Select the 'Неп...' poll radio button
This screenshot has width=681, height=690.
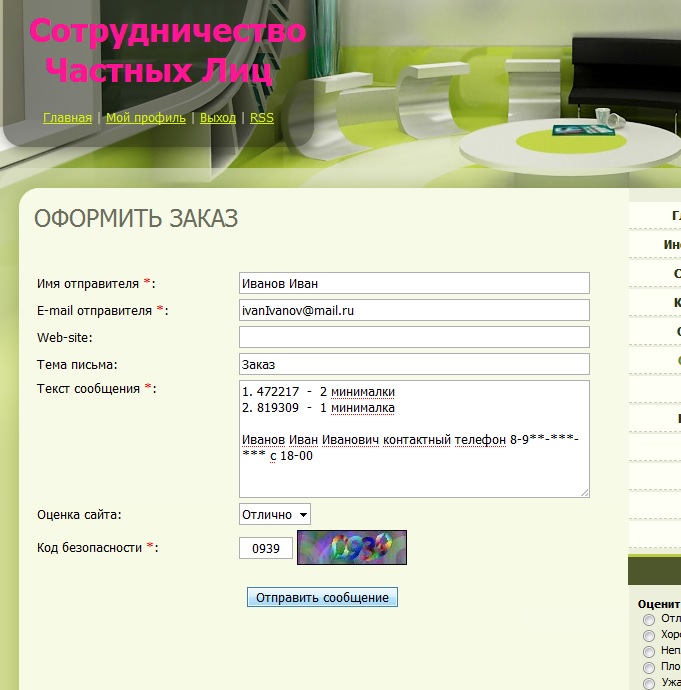point(649,651)
